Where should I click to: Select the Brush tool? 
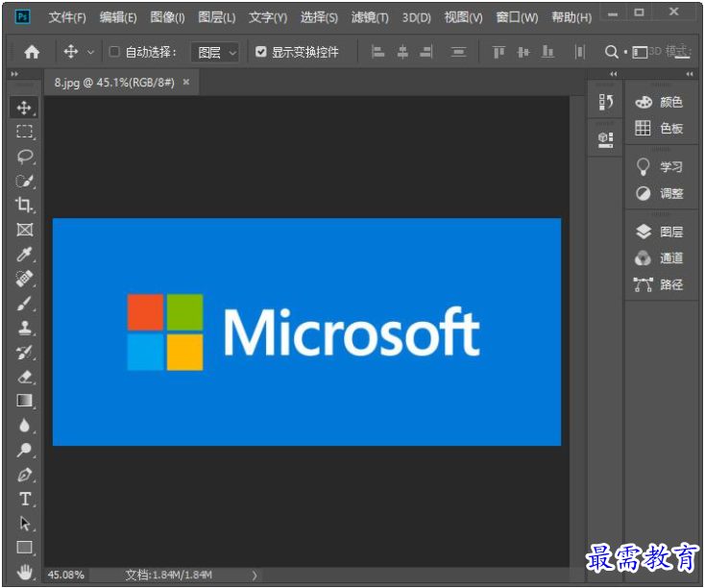(24, 304)
